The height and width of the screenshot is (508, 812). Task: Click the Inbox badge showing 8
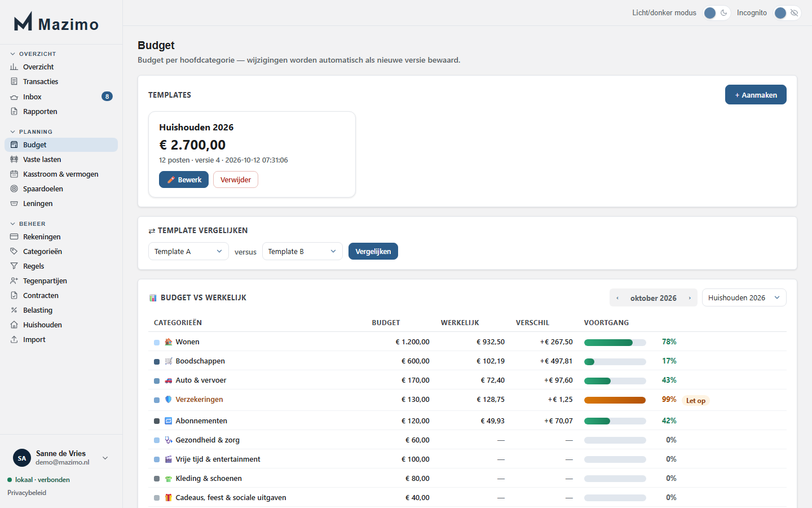107,97
